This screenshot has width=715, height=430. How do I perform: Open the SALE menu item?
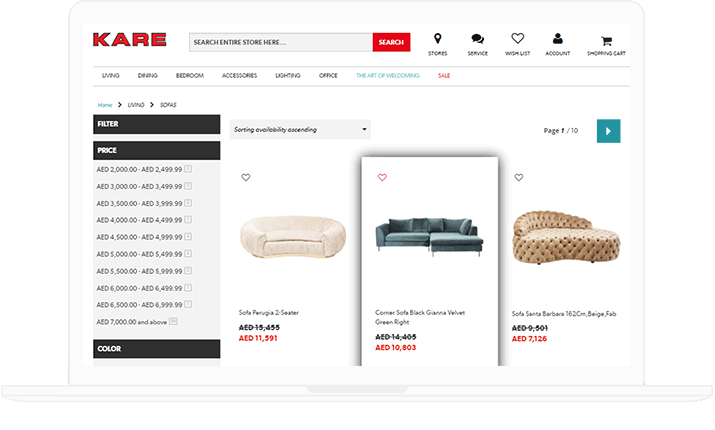click(444, 76)
